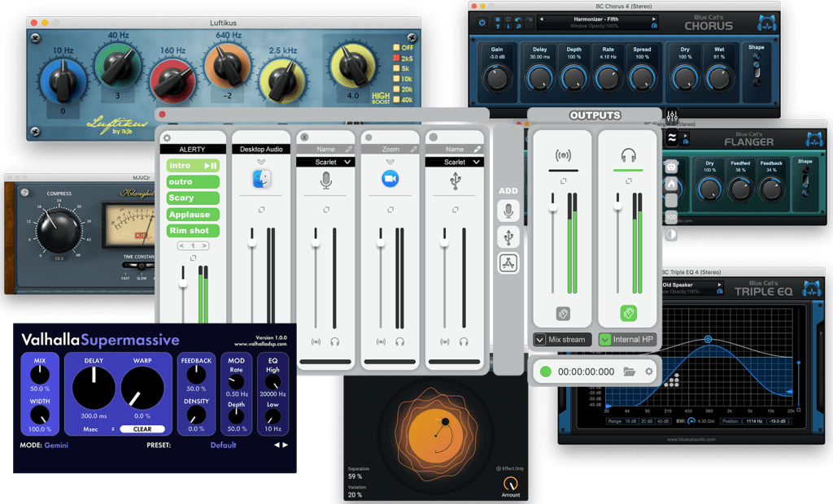The height and width of the screenshot is (504, 833).
Task: Expand the chevron under the Zoom channel name
Action: [390, 162]
